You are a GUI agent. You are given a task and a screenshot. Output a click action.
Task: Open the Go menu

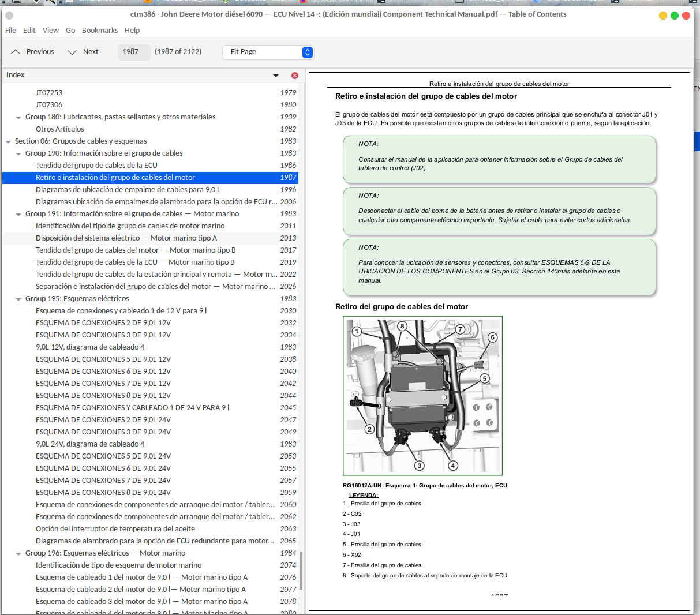coord(70,30)
